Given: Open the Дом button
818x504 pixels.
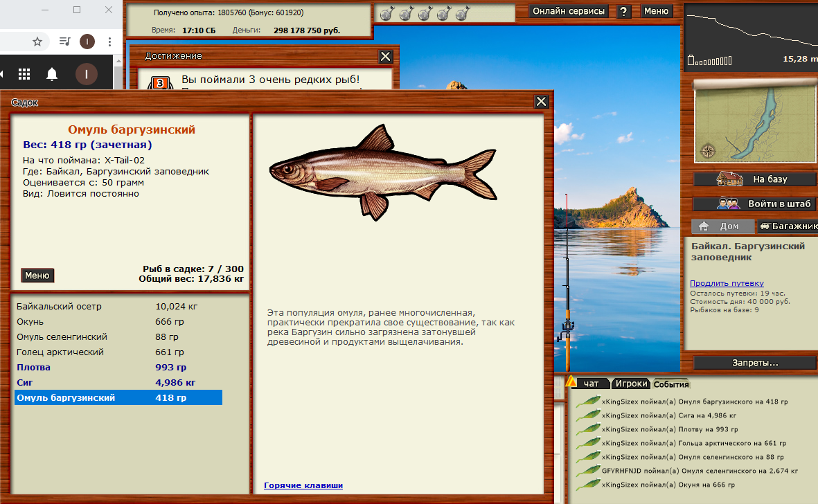Looking at the screenshot, I should point(722,226).
